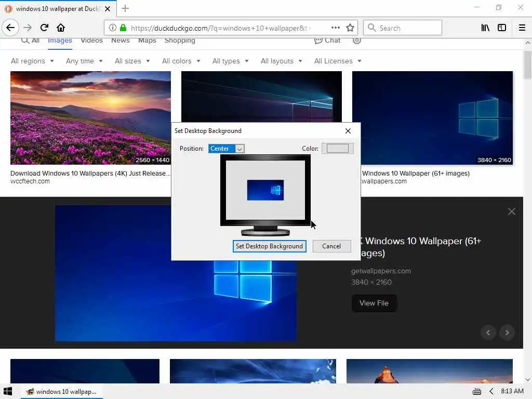Image resolution: width=532 pixels, height=399 pixels.
Task: Select the Firefox taskbar window button
Action: point(62,392)
